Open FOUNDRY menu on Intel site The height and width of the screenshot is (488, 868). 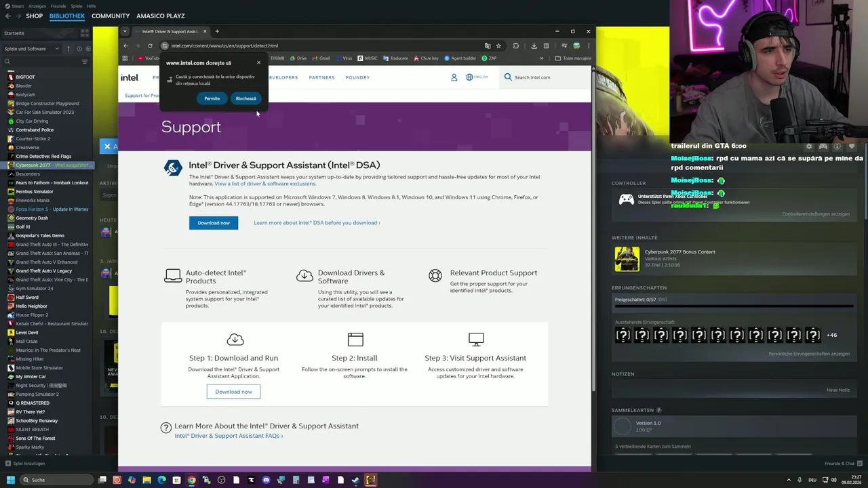357,77
